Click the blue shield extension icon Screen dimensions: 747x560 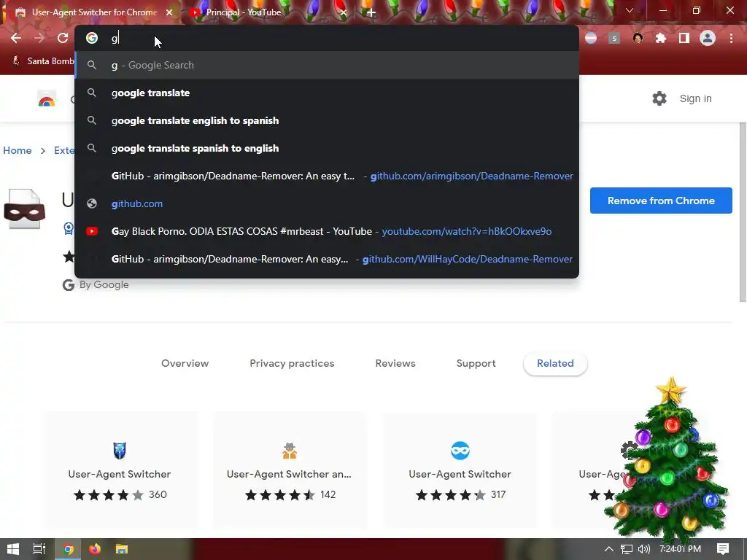pos(120,451)
